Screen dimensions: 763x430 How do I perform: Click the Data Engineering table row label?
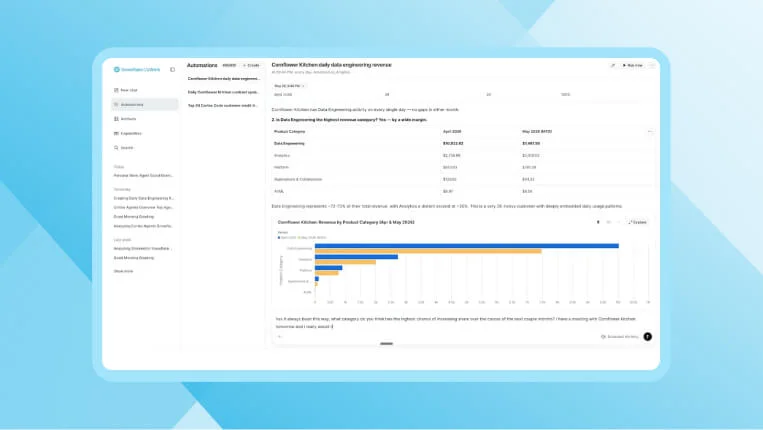pos(289,143)
